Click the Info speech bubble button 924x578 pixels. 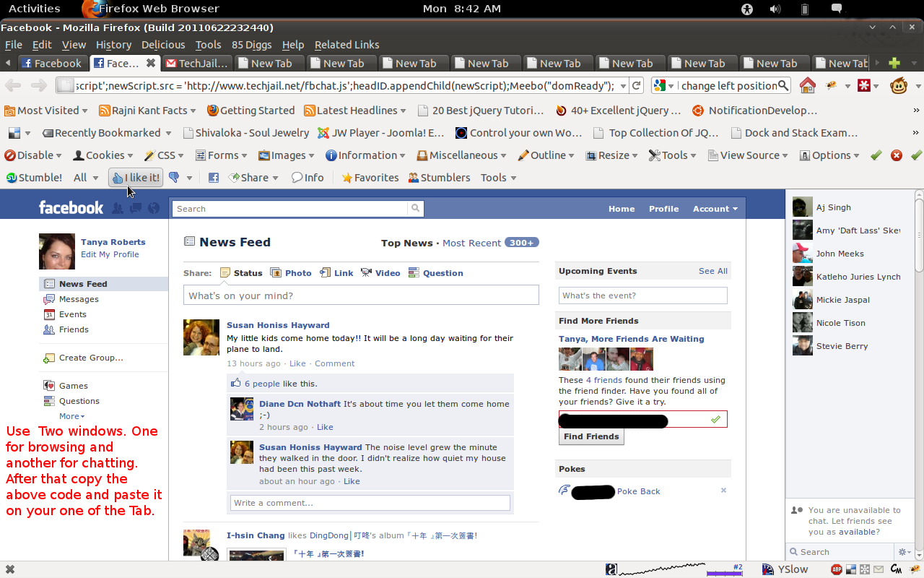(308, 178)
